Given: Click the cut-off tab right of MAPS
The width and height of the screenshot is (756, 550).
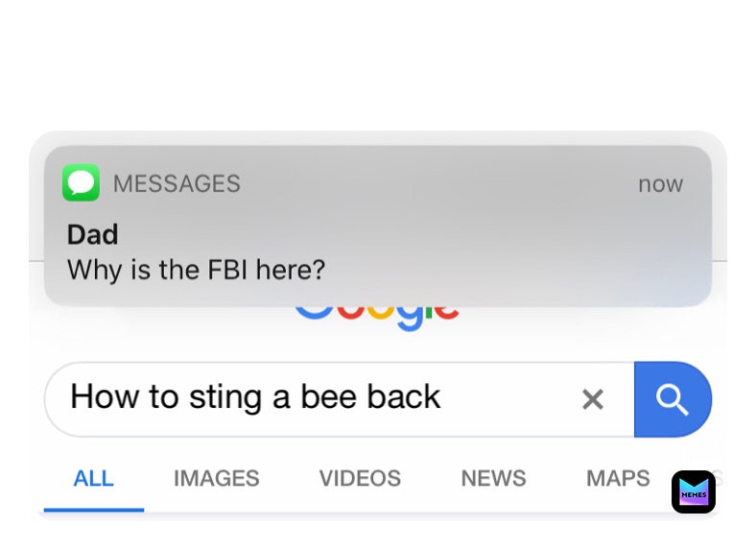Looking at the screenshot, I should (x=719, y=479).
